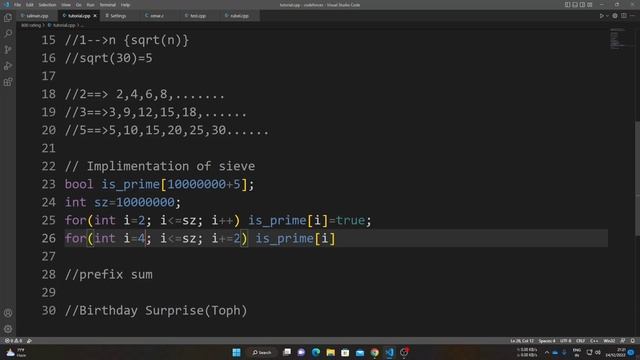Click the taskbar Search box
The height and width of the screenshot is (360, 640).
point(262,352)
